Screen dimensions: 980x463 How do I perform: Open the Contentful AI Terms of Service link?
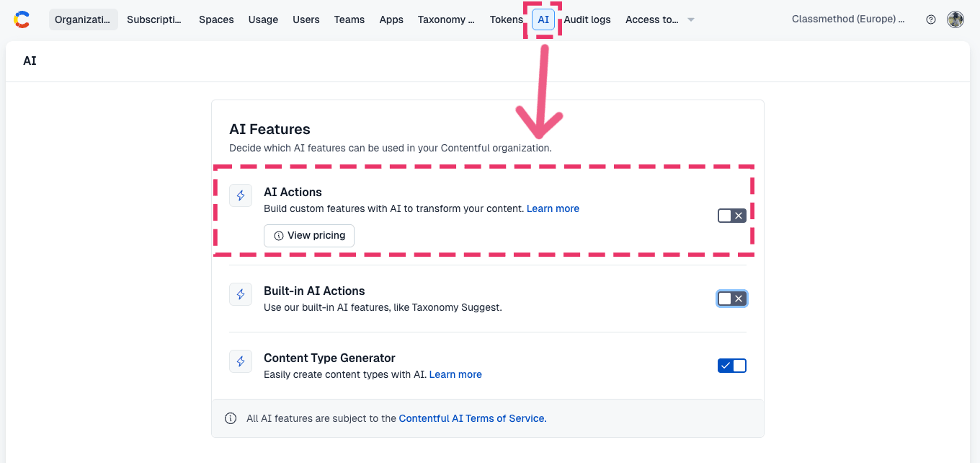(473, 418)
